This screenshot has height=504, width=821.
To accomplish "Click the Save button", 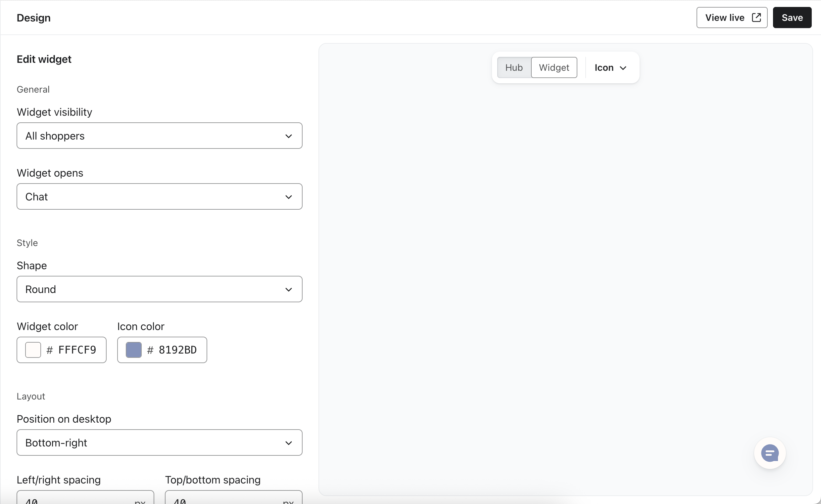I will coord(792,17).
